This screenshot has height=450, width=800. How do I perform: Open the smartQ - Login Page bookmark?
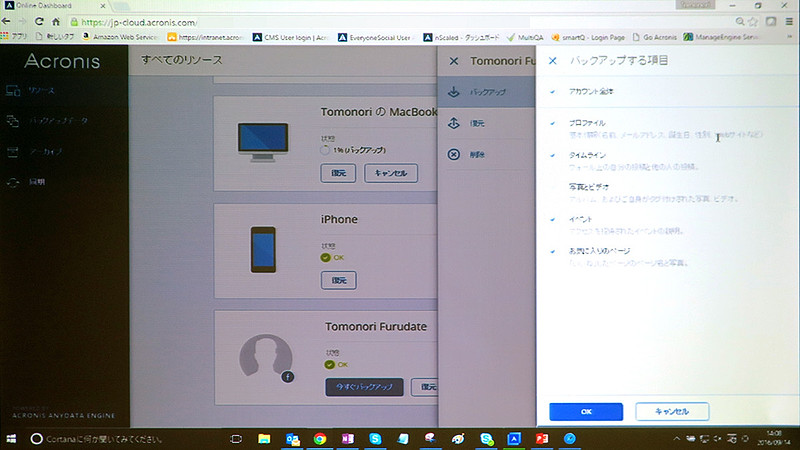click(588, 37)
